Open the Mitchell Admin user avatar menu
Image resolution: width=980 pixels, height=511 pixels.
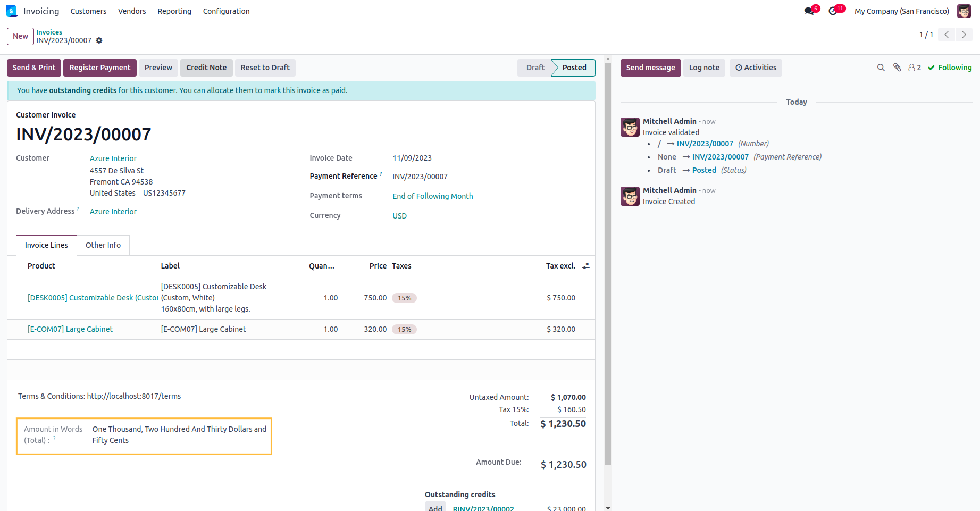(964, 11)
